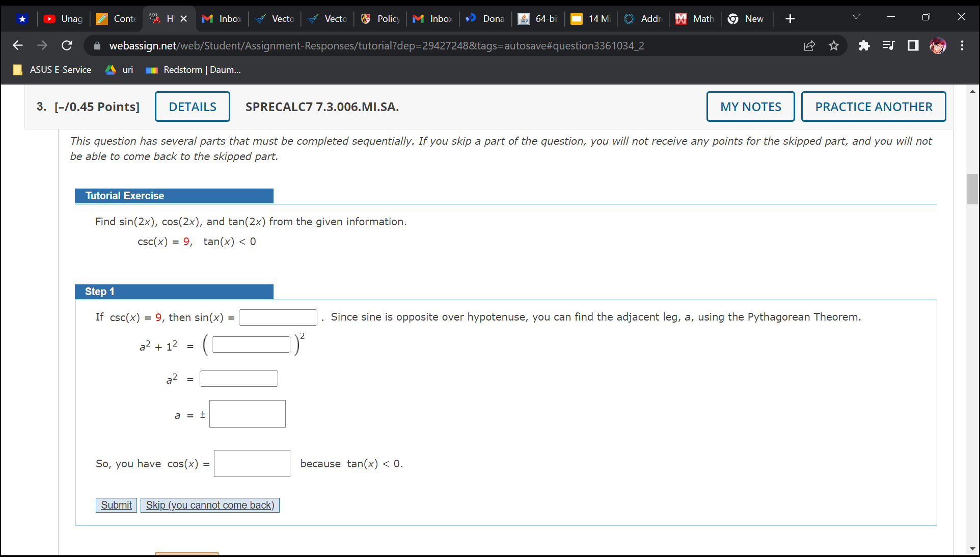The width and height of the screenshot is (980, 557).
Task: Open the media controls icon
Action: [888, 46]
